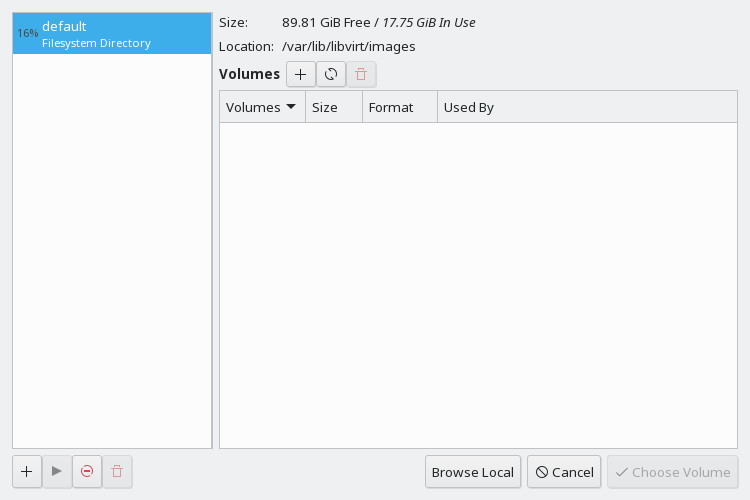Click the delete pool trash icon
Image resolution: width=750 pixels, height=500 pixels.
click(117, 472)
